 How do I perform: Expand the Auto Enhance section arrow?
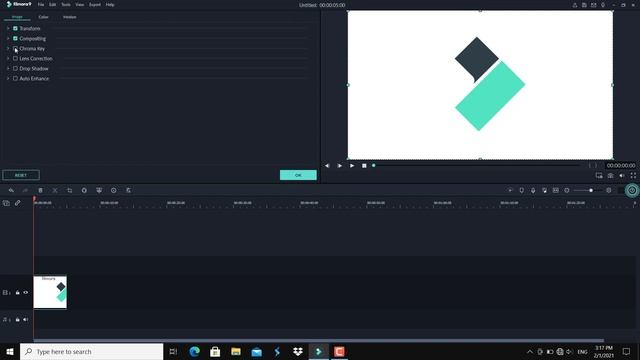[x=8, y=78]
